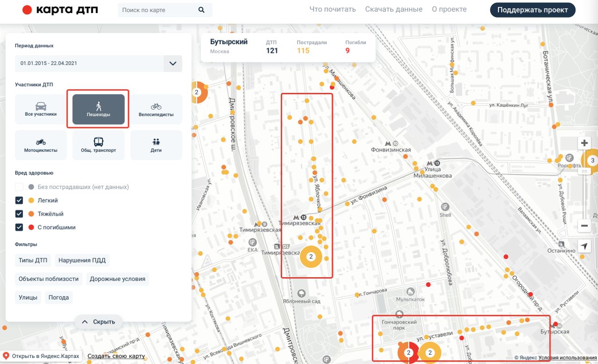598x364 pixels.
Task: Click Поддержать проект button
Action: (533, 10)
